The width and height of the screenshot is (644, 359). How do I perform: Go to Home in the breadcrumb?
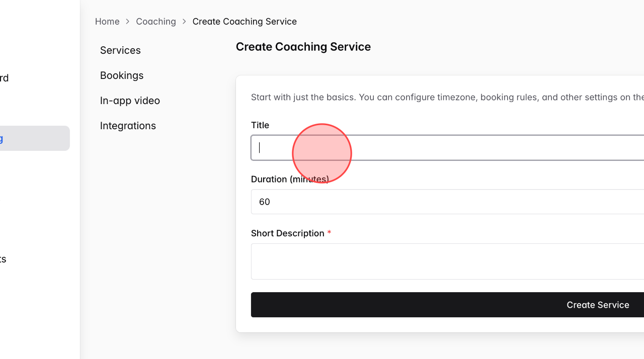tap(107, 22)
